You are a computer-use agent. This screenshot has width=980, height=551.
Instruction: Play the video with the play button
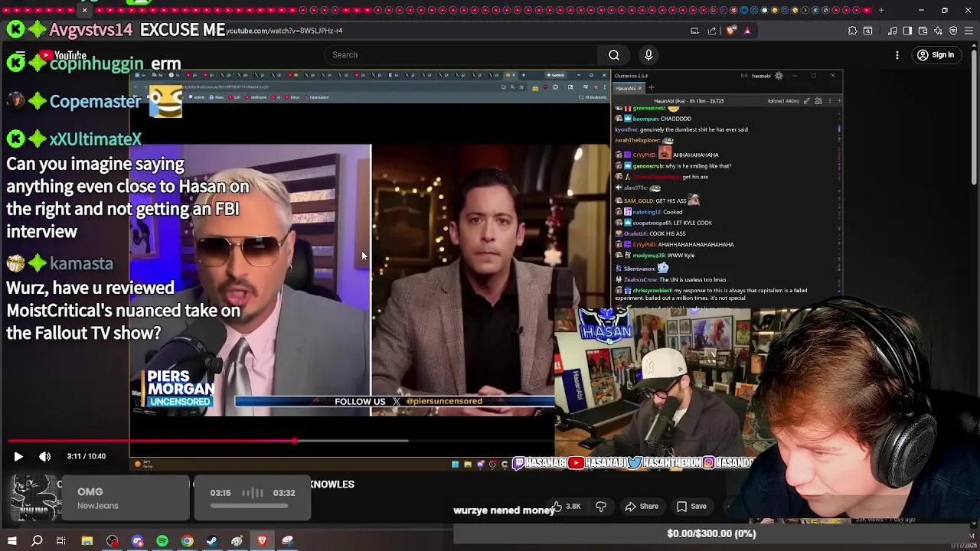point(18,456)
